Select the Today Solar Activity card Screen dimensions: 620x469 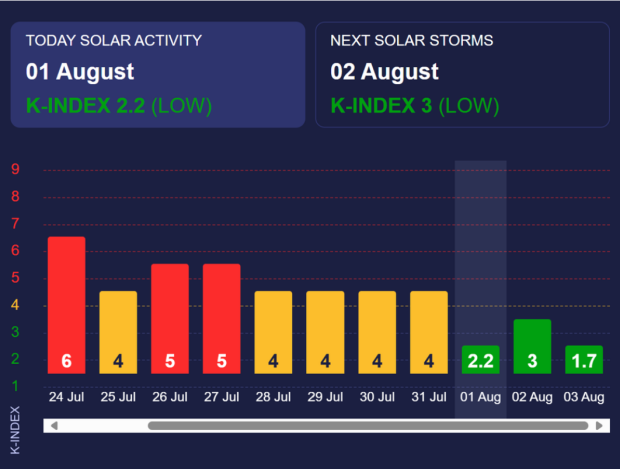[158, 75]
